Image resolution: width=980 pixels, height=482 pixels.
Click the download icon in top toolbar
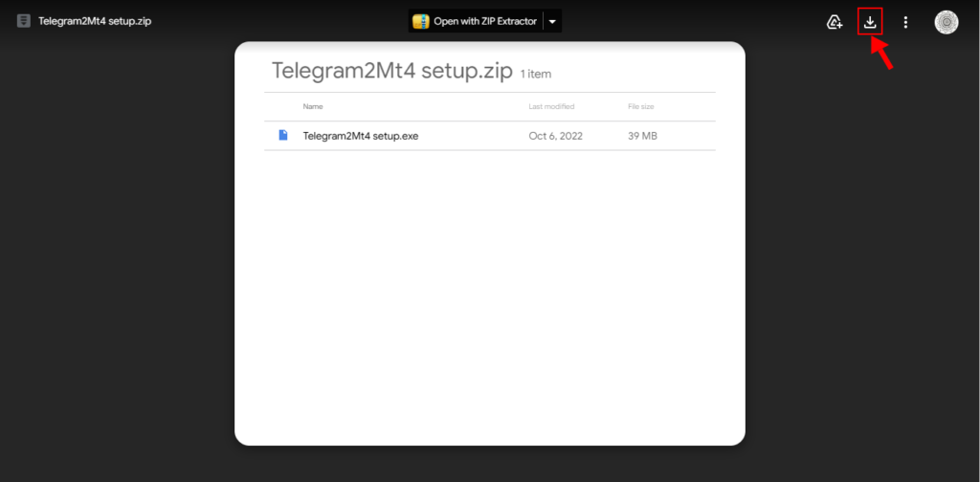point(870,21)
